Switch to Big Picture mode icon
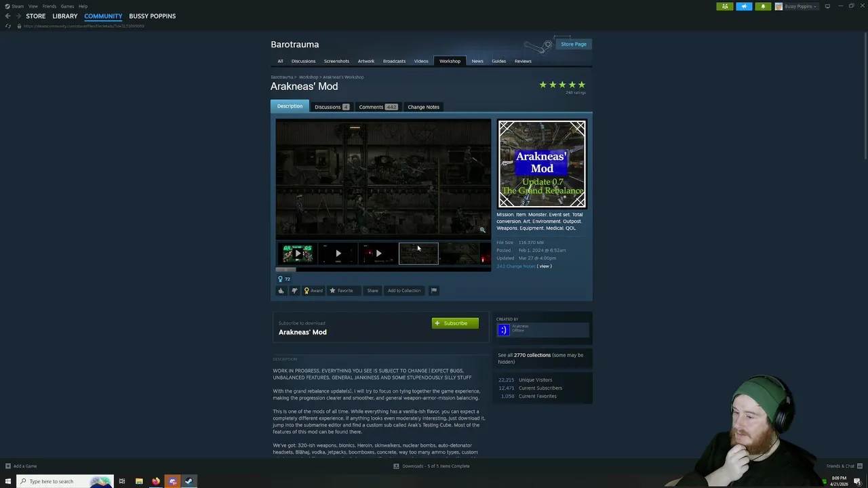The image size is (868, 488). [827, 6]
